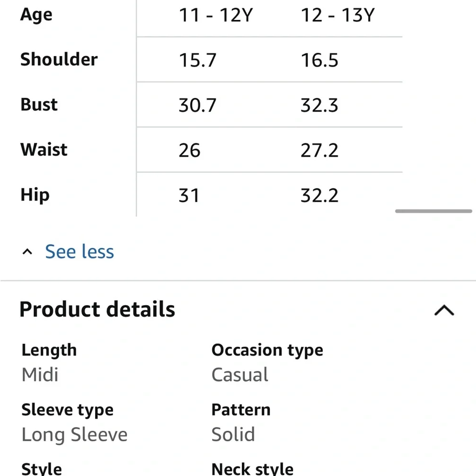The width and height of the screenshot is (476, 476).
Task: Click the Neck style label
Action: click(252, 469)
